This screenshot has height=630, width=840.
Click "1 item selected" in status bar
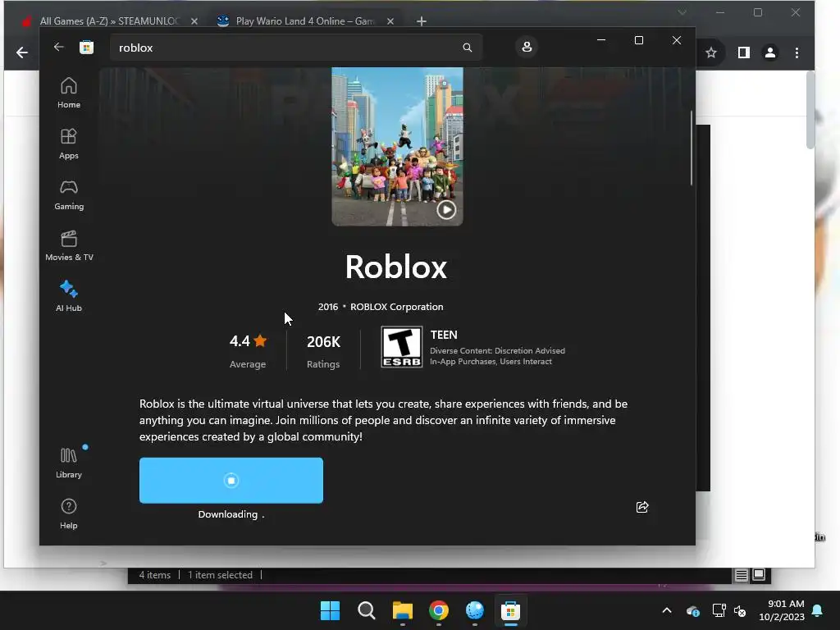click(220, 575)
